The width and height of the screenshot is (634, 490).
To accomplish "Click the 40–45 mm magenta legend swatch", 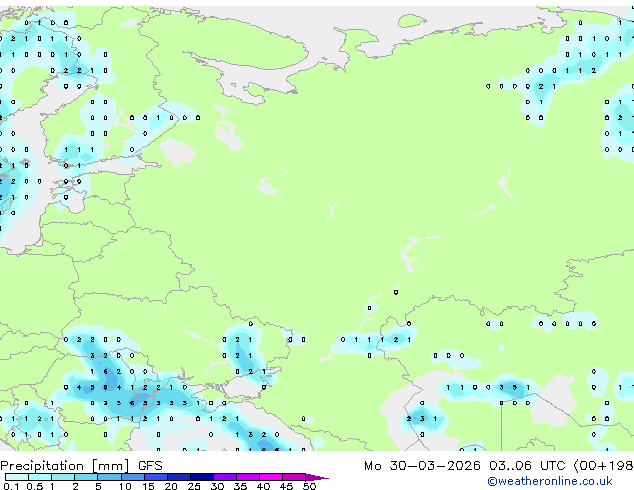I will tap(271, 477).
